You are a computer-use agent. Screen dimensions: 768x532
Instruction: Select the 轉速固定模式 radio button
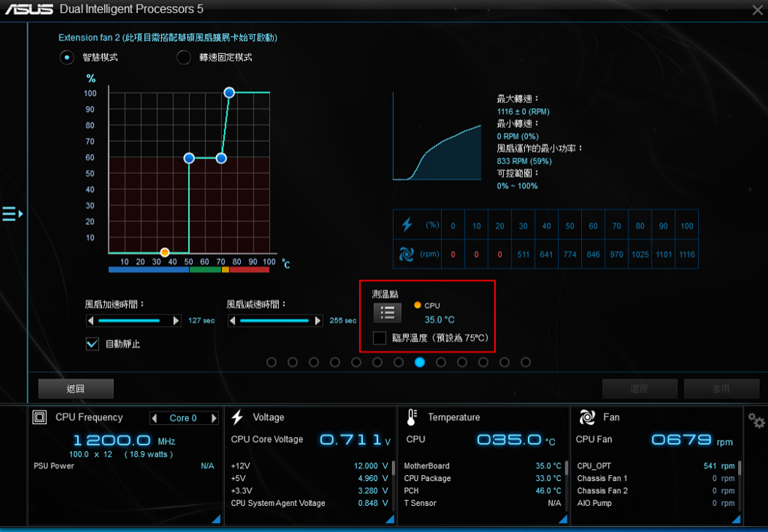point(184,58)
